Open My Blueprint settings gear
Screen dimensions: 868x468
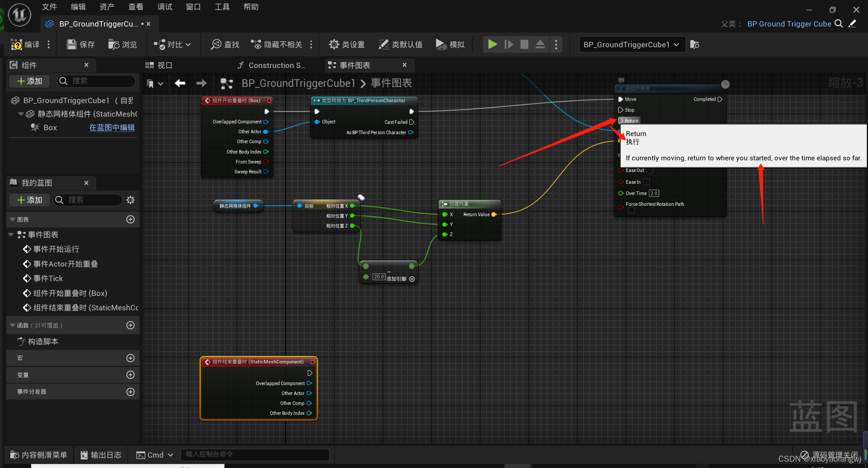[x=130, y=200]
